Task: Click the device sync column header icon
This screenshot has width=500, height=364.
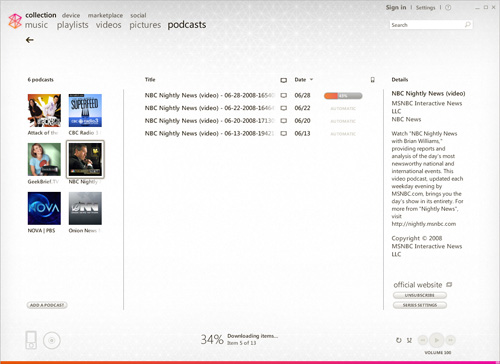Action: coord(373,80)
